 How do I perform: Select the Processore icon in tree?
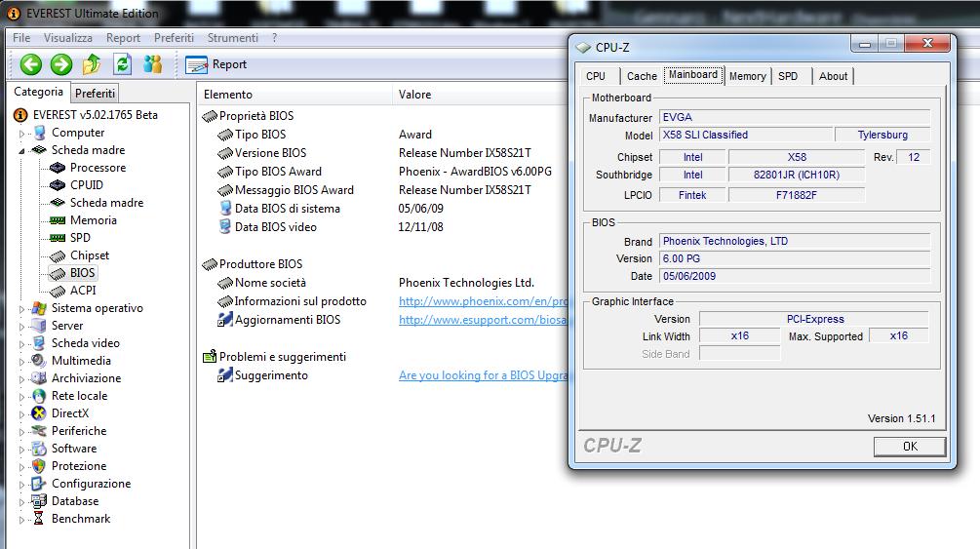coord(58,168)
